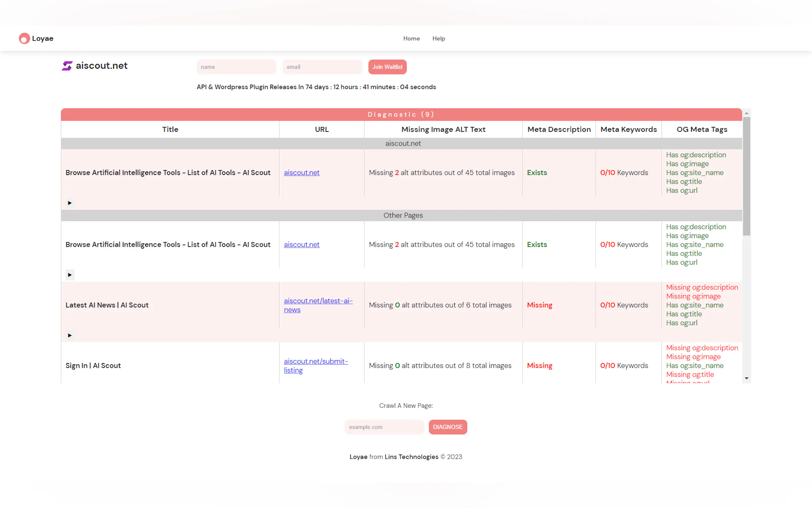Open the Help menu item
Viewport: 812px width, 508px height.
[x=438, y=38]
